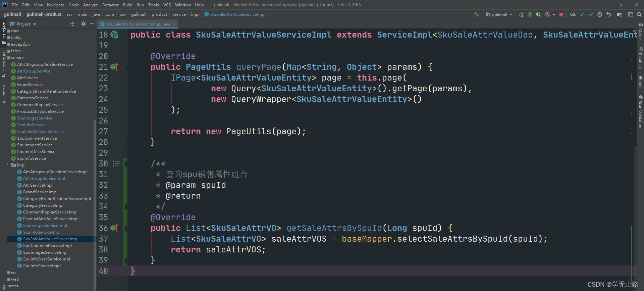Fold the queryPage method at line 21
The image size is (644, 291).
[127, 67]
